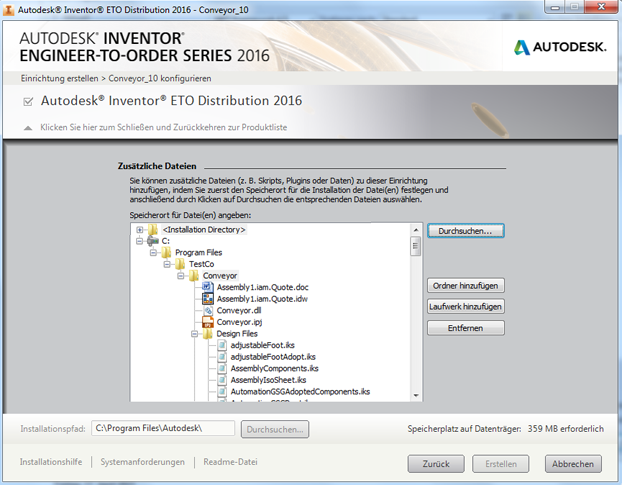Click the TestCo folder icon
This screenshot has height=485, width=622.
tap(180, 264)
